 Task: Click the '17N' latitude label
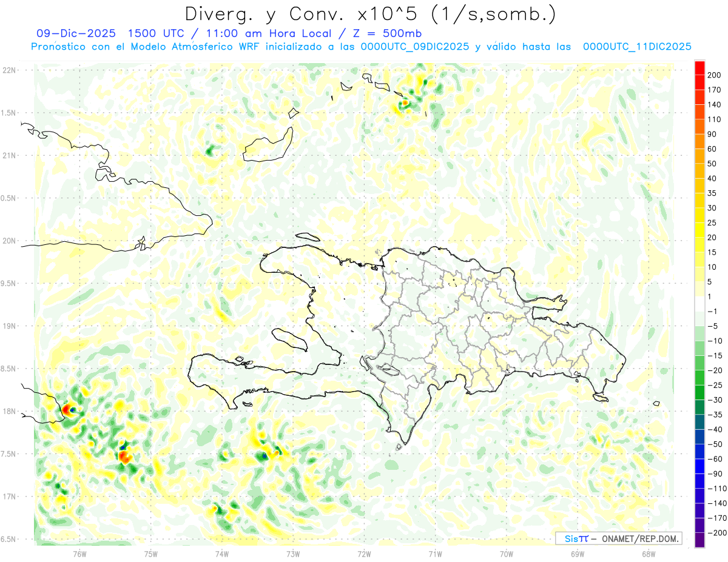9,497
